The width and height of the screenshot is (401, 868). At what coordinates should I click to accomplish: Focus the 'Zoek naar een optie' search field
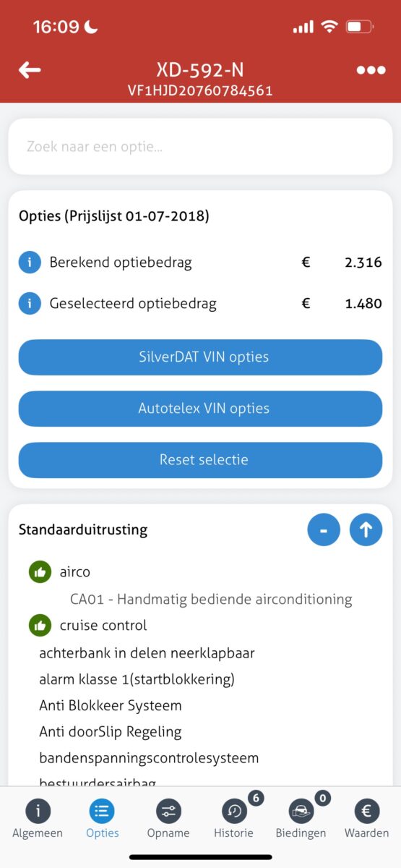[200, 147]
